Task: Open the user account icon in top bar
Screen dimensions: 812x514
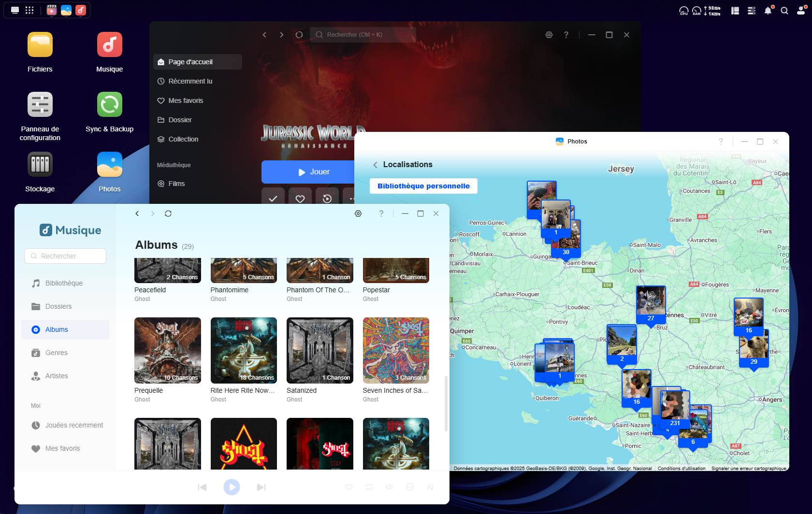Action: pos(801,11)
